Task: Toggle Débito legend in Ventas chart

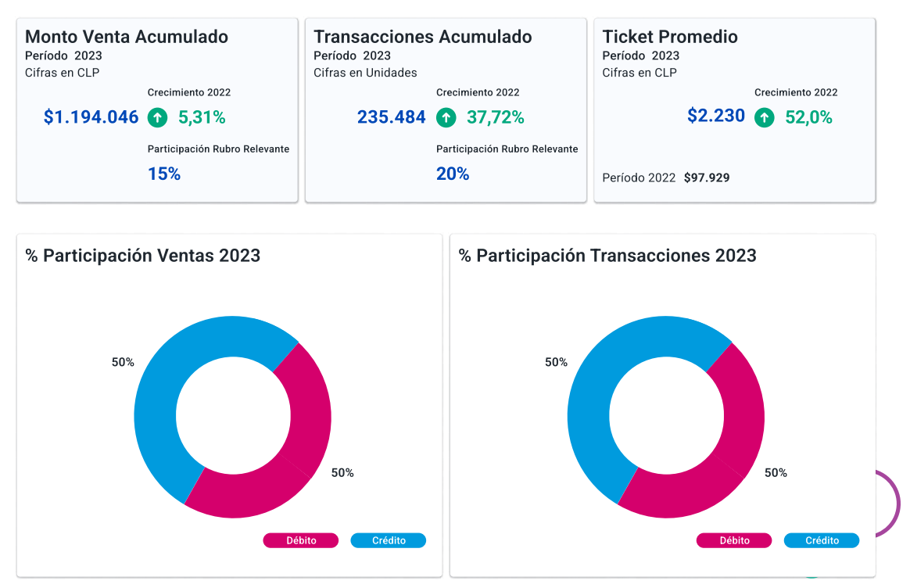Action: click(301, 540)
